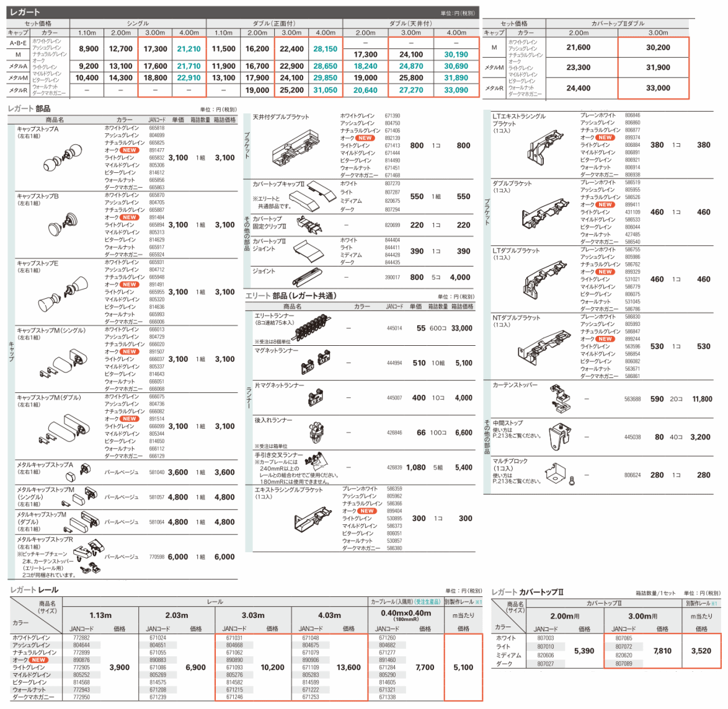The width and height of the screenshot is (728, 709).
Task: Click the エリート 部品(レガート共通) heading
Action: pos(290,296)
